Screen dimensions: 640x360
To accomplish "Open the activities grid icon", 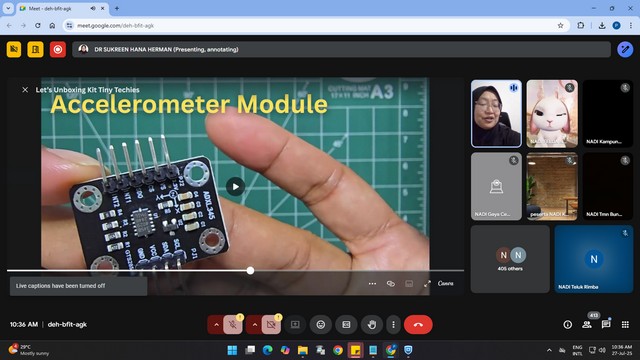I will click(625, 324).
